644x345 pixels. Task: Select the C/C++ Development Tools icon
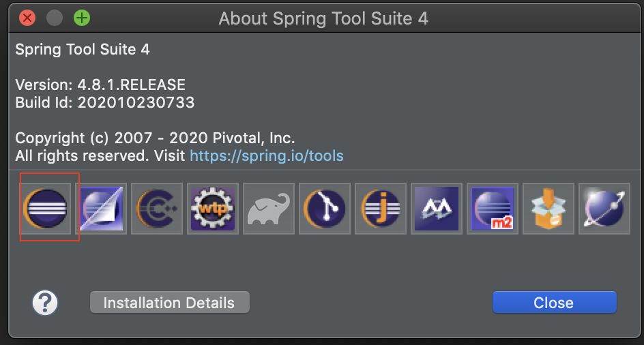pyautogui.click(x=157, y=208)
